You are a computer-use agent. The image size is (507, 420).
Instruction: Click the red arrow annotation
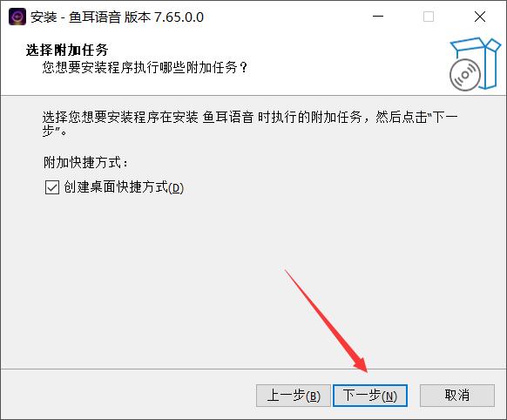[x=326, y=321]
